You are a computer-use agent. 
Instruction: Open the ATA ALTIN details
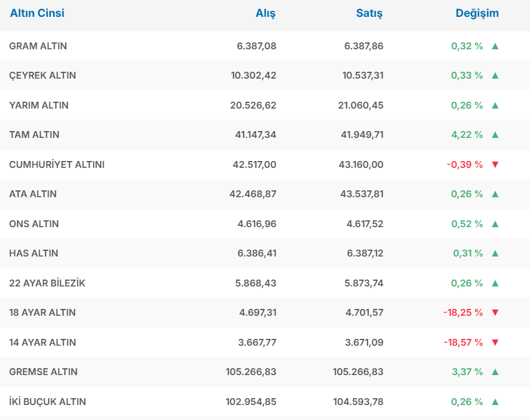click(33, 194)
